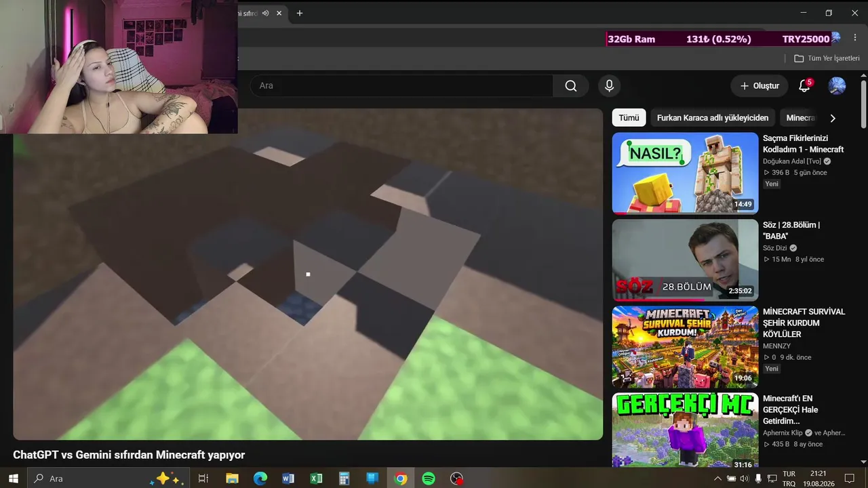The width and height of the screenshot is (868, 488).
Task: Go to the "Doğukan Adal [Tvo]" channel
Action: [792, 161]
